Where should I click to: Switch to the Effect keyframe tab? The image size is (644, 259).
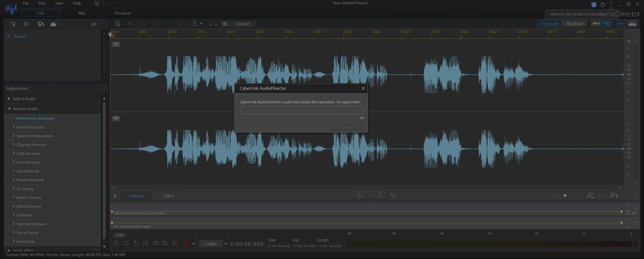[169, 196]
